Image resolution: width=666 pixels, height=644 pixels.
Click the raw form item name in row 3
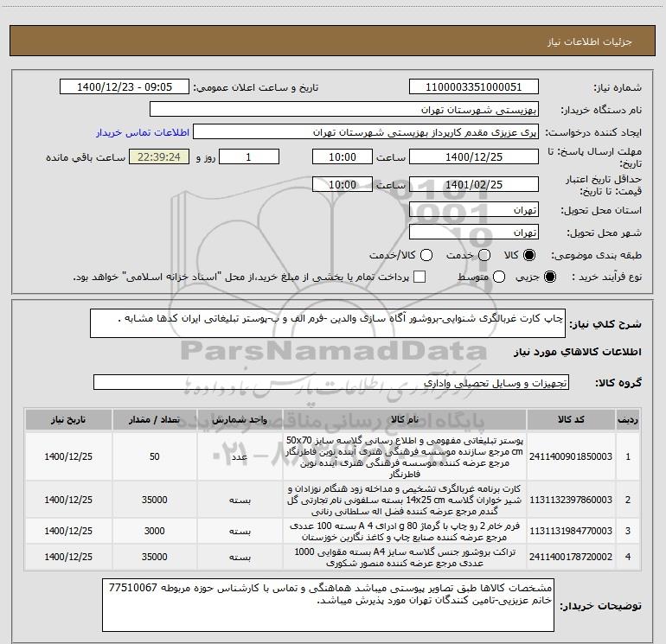[x=405, y=532]
